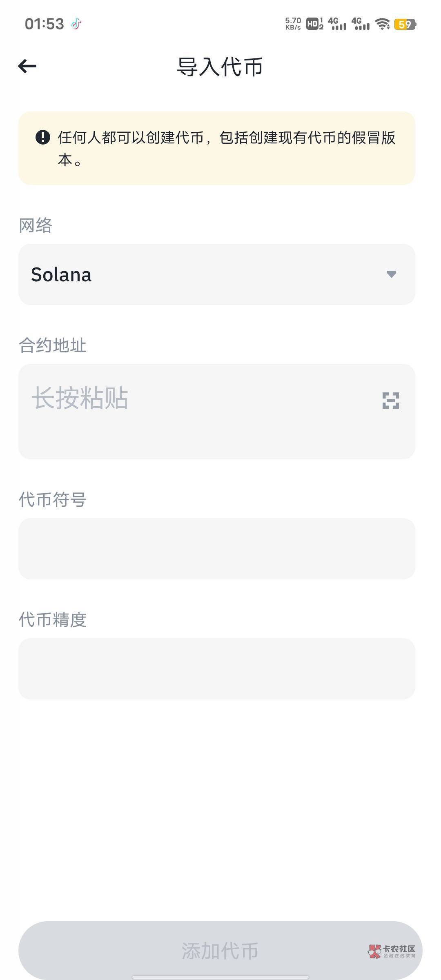Tap the 代币精度 input box
The width and height of the screenshot is (441, 980).
pos(216,668)
